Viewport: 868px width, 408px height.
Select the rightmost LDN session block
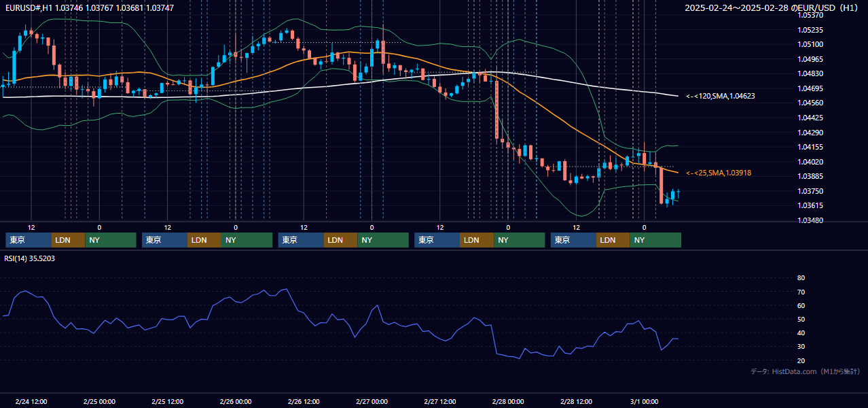click(613, 240)
